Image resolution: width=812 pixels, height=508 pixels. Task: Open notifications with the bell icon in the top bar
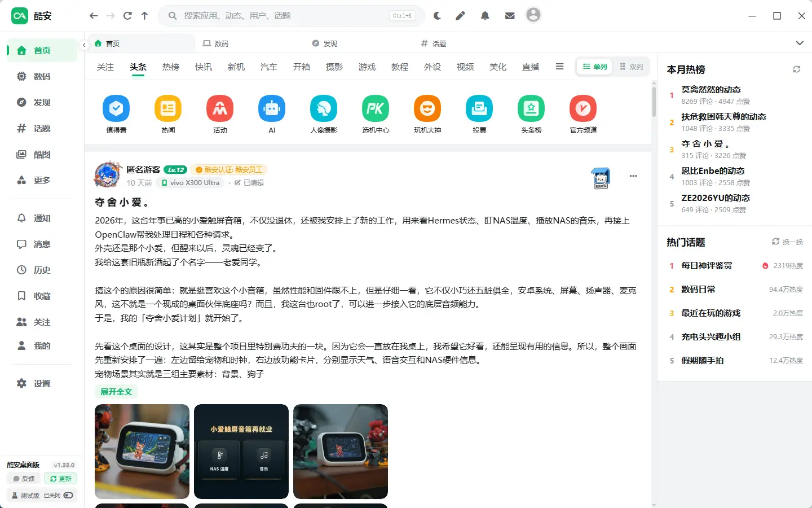pyautogui.click(x=485, y=16)
